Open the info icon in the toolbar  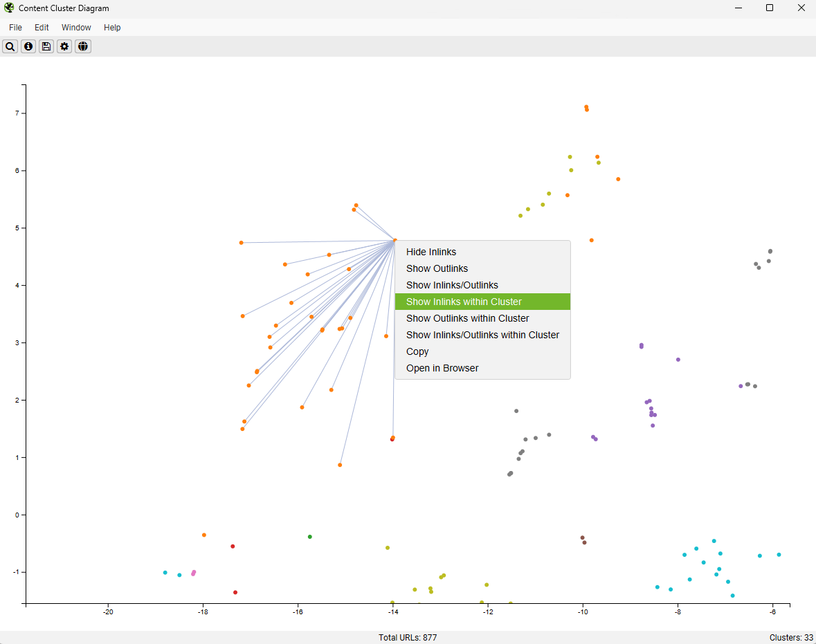coord(28,46)
